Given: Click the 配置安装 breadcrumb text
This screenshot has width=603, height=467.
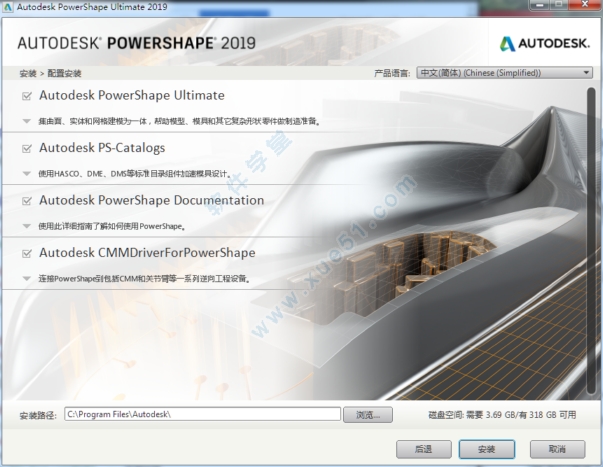Looking at the screenshot, I should (x=64, y=73).
